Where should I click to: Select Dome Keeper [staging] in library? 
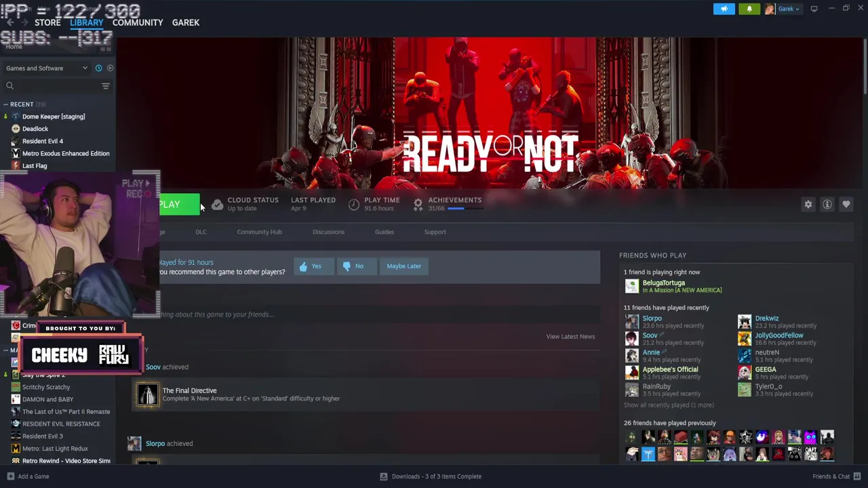54,117
